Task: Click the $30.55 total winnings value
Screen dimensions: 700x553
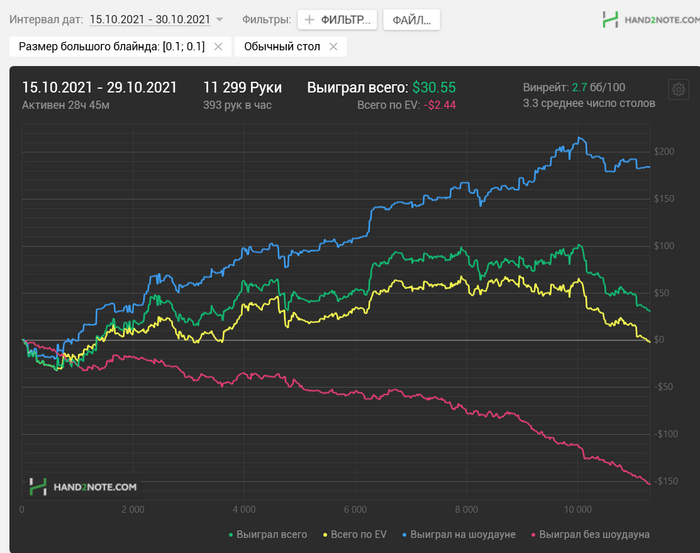Action: (434, 87)
